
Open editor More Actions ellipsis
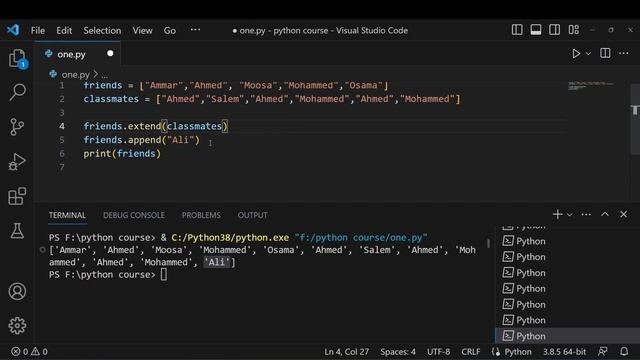pos(624,53)
